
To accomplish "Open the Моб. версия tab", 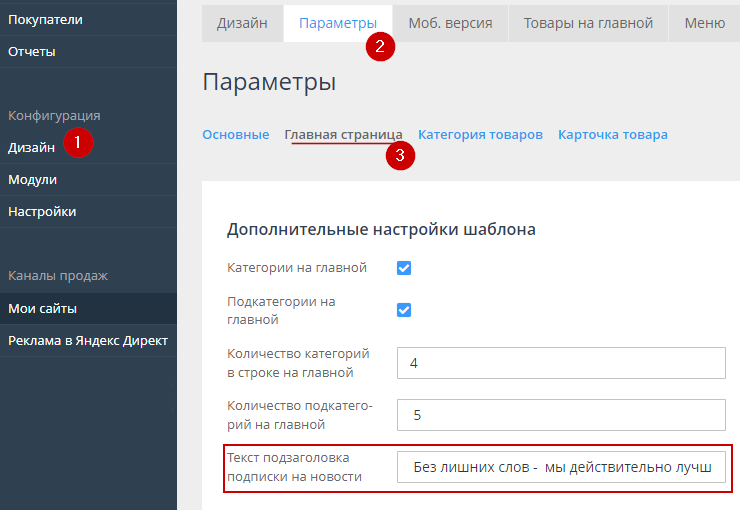I will coord(450,23).
